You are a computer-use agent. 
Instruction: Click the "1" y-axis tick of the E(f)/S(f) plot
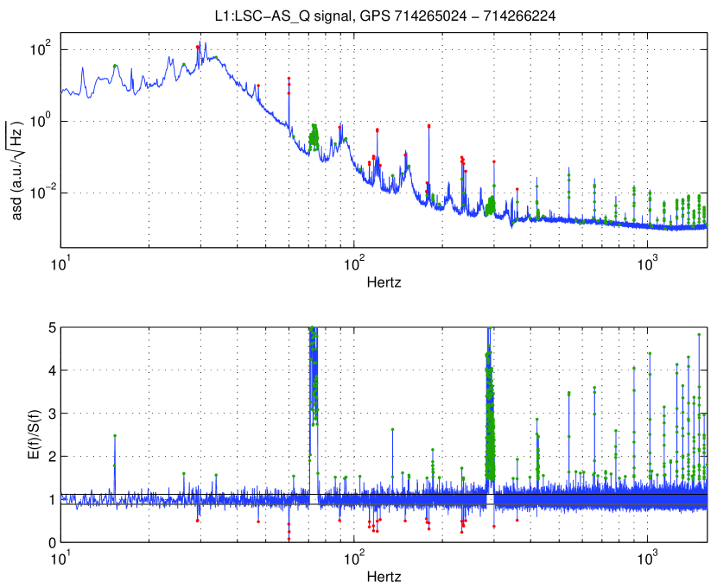pyautogui.click(x=53, y=499)
